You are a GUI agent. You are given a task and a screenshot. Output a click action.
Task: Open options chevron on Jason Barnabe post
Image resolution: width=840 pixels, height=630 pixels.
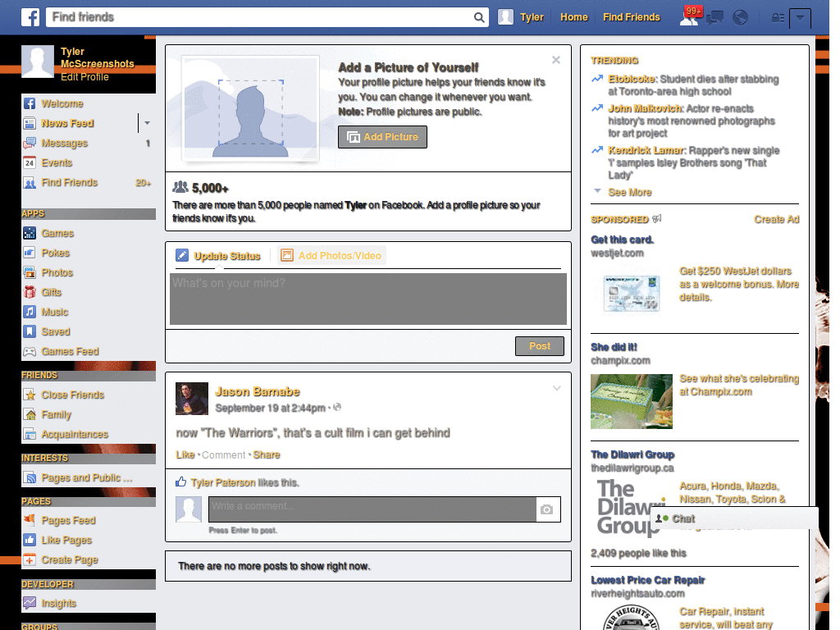tap(557, 388)
